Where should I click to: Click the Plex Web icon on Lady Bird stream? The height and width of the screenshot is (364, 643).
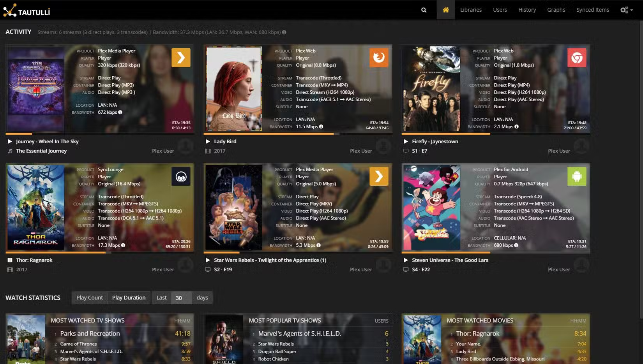point(378,57)
